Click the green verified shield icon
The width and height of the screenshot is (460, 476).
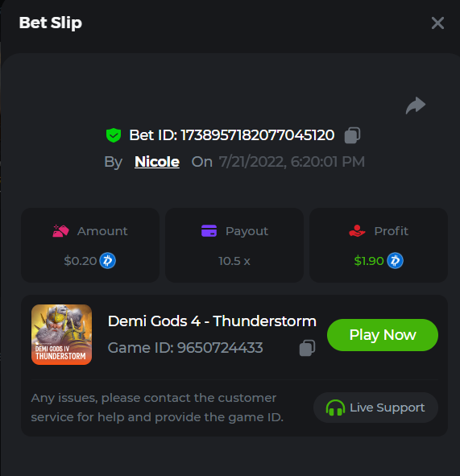click(x=114, y=135)
